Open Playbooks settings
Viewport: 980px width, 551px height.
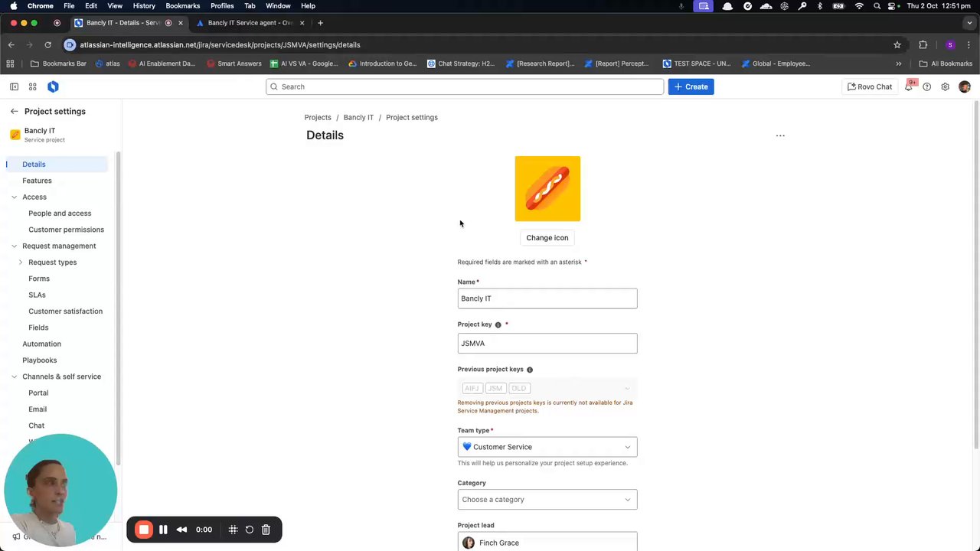39,360
